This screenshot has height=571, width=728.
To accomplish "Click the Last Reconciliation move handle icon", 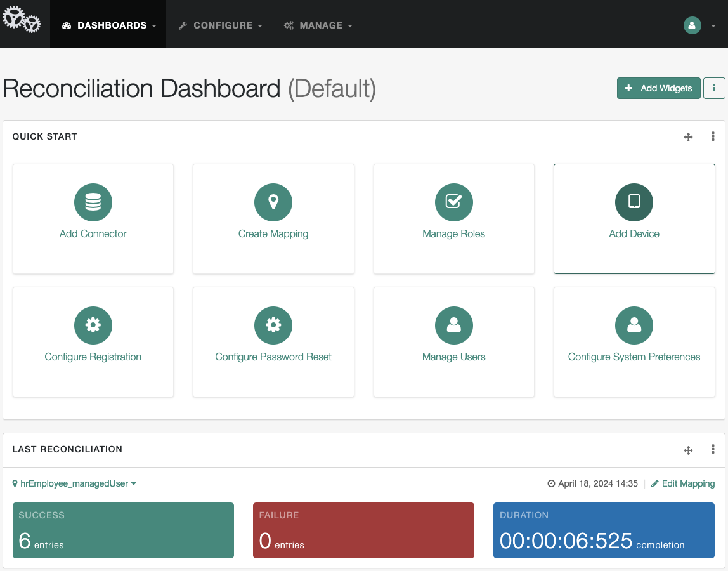I will point(688,450).
